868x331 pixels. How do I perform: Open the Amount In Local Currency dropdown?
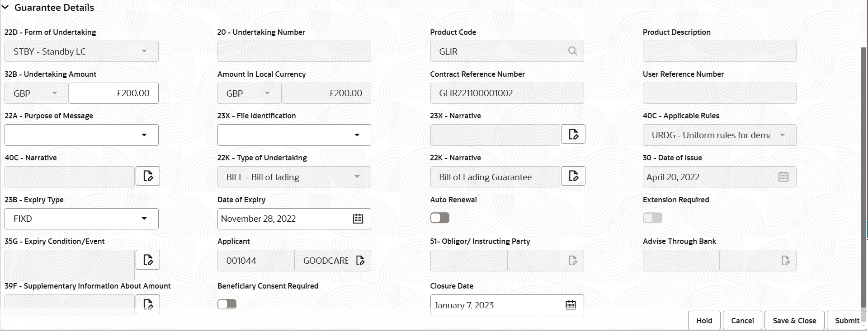(250, 93)
